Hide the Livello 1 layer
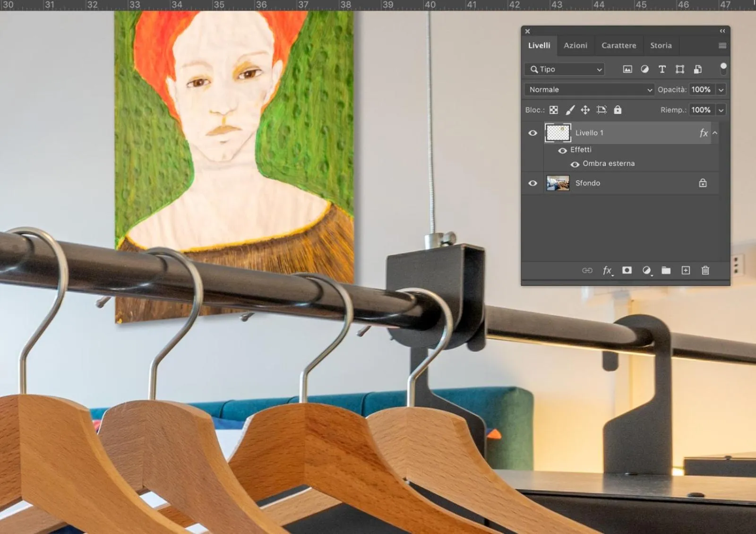 pos(533,133)
